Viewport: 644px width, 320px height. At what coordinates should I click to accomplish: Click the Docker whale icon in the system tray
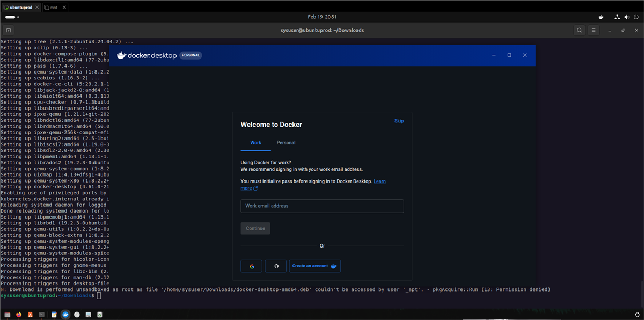[602, 17]
